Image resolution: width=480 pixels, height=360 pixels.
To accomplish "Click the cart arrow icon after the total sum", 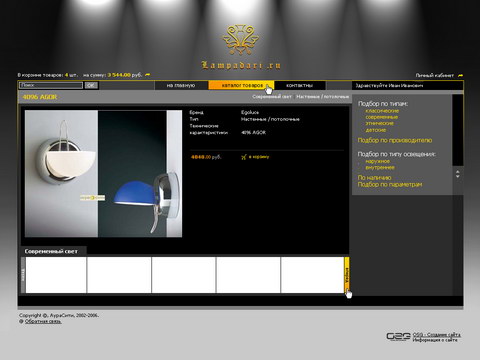I will pyautogui.click(x=148, y=75).
